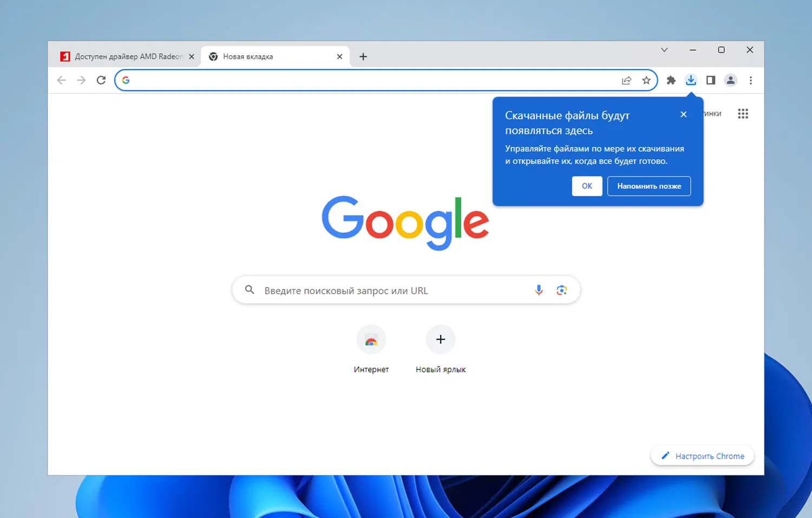Toggle the side panel icon
812x518 pixels.
pos(711,80)
